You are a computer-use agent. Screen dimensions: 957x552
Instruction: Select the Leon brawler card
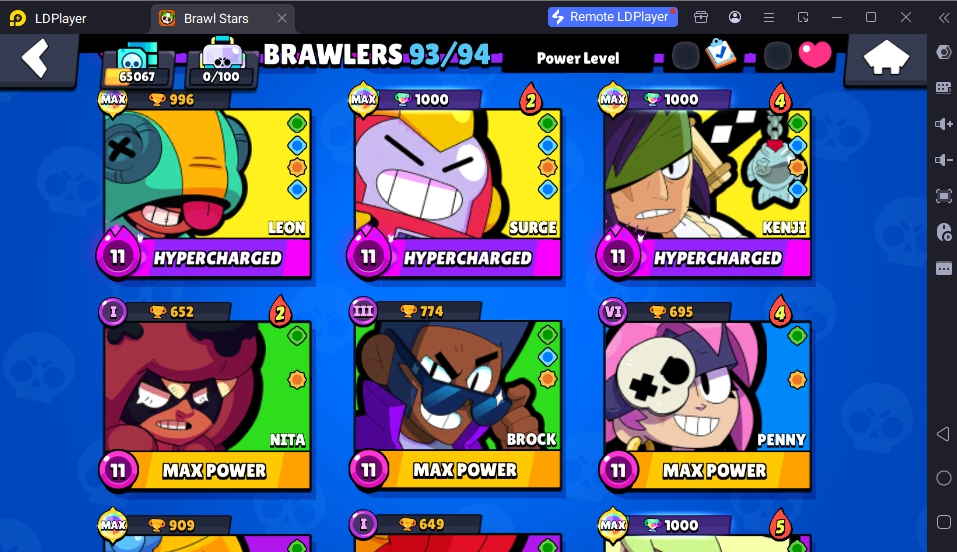(x=205, y=184)
